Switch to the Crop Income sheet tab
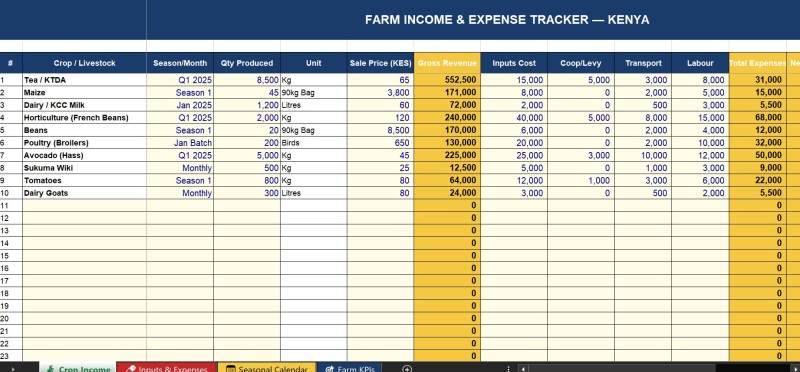The image size is (800, 372). (78, 368)
